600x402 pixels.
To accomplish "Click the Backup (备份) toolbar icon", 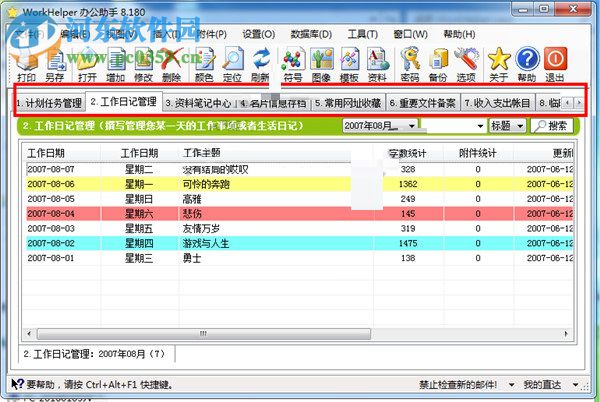I will tap(438, 65).
